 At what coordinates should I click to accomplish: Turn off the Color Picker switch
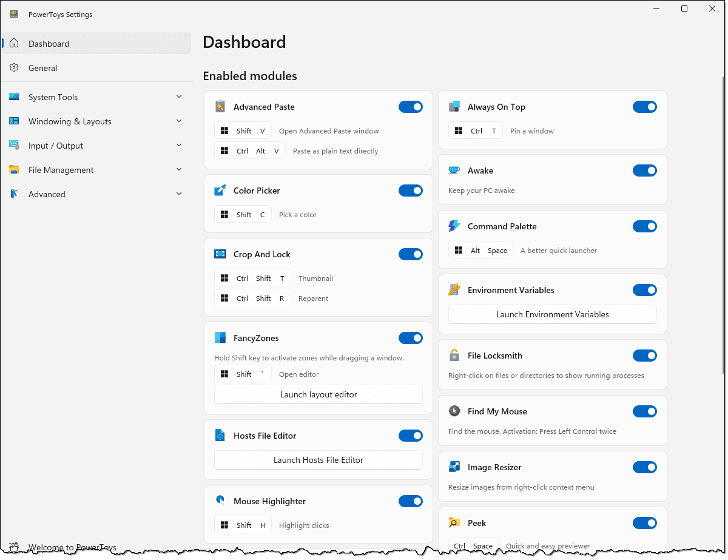(x=411, y=191)
